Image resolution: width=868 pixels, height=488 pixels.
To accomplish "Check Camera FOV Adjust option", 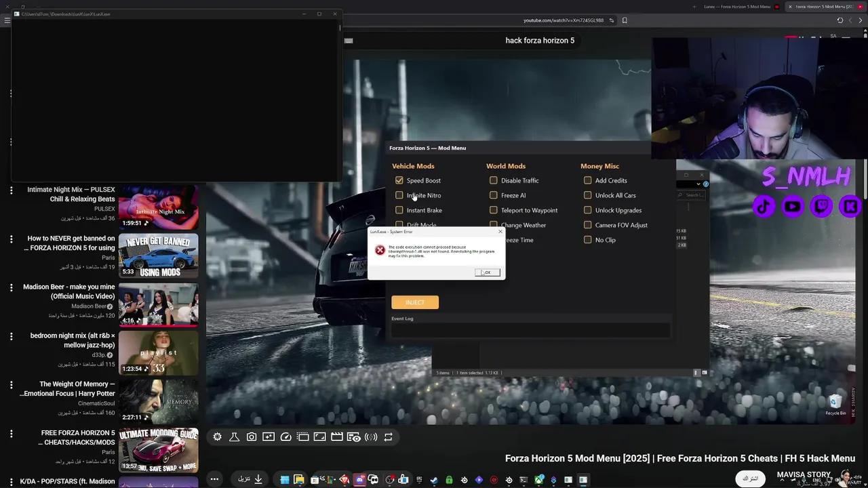I will (x=587, y=225).
